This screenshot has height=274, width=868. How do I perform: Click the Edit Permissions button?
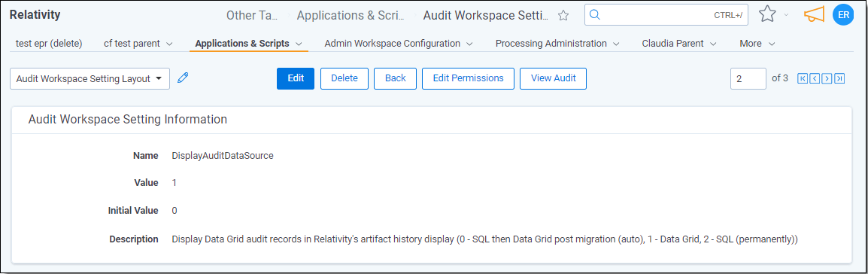coord(469,78)
